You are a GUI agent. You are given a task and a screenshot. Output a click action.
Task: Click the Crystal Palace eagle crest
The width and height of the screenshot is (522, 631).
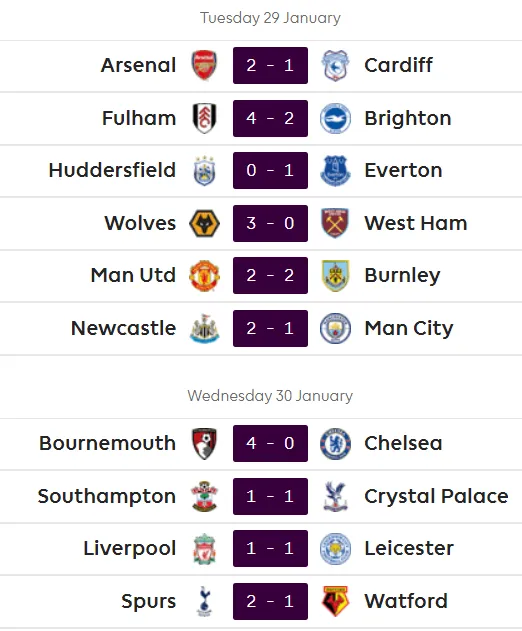tap(335, 496)
